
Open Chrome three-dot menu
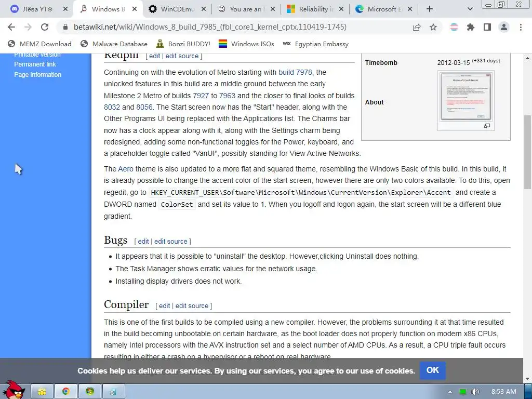(x=521, y=27)
